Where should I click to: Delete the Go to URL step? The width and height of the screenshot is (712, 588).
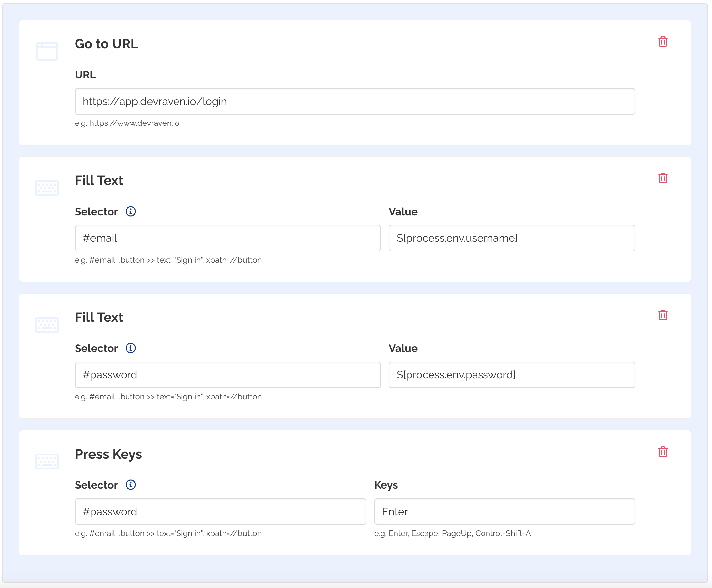[x=663, y=42]
